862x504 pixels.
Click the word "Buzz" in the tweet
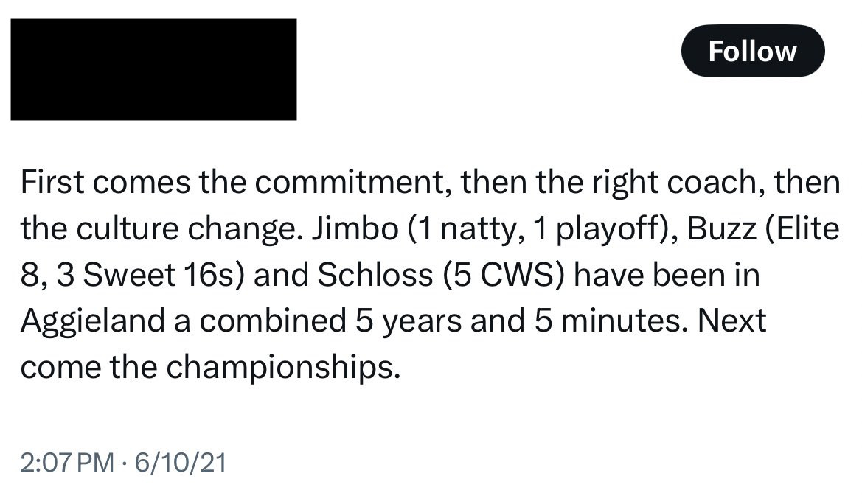coord(720,229)
